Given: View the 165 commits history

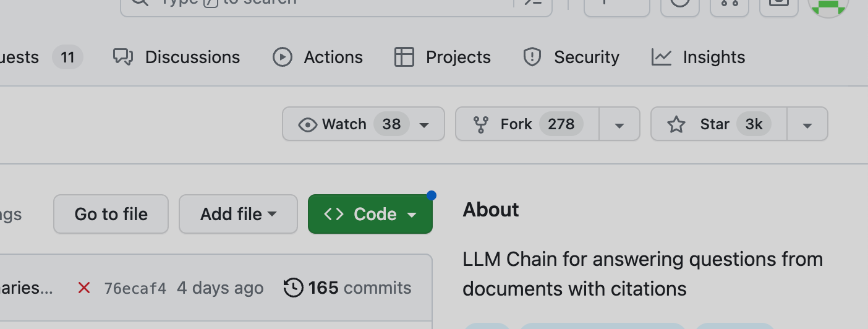Looking at the screenshot, I should 347,288.
